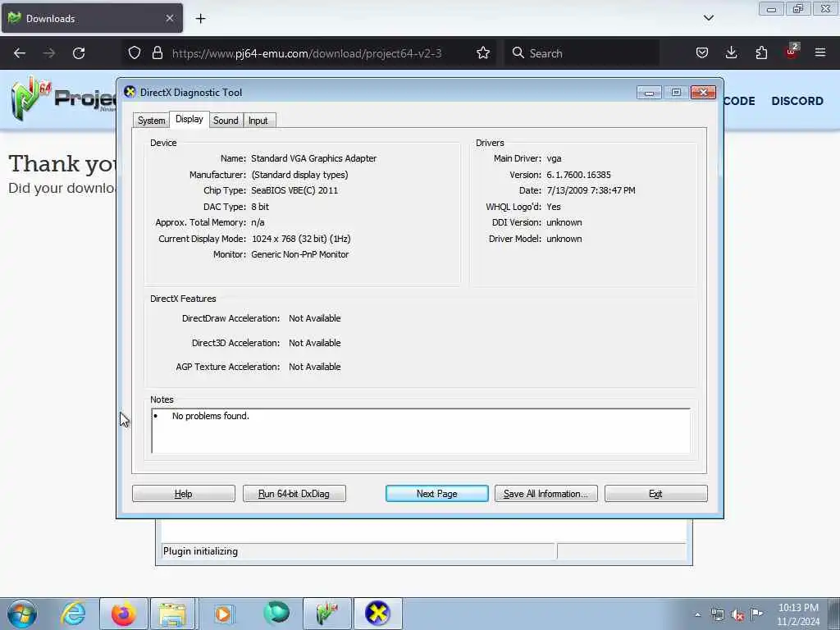Open the Pocket save icon
The width and height of the screenshot is (840, 630).
pyautogui.click(x=702, y=52)
